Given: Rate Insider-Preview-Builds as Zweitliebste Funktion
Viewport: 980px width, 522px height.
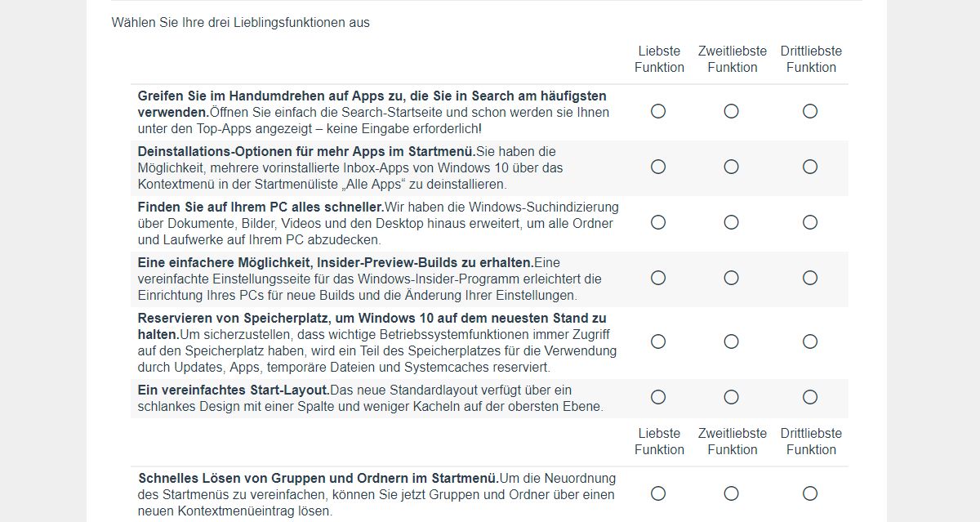Looking at the screenshot, I should 732,278.
